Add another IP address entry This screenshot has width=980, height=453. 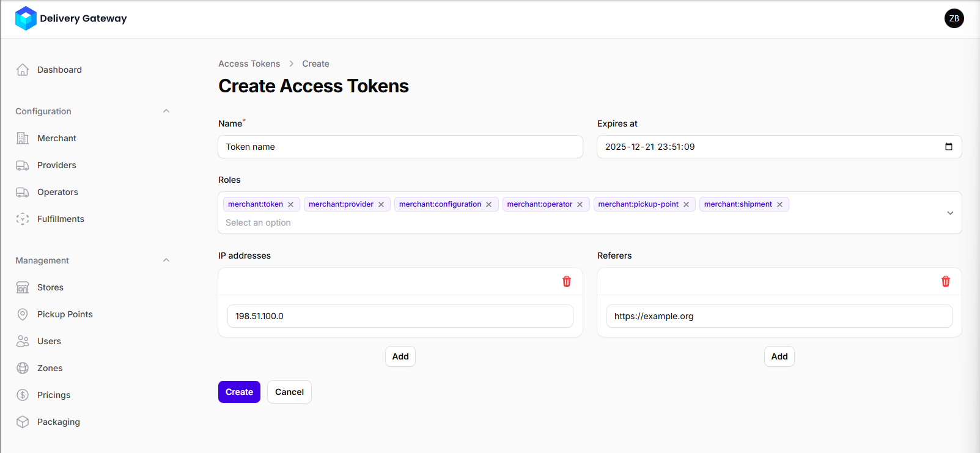[x=400, y=356]
